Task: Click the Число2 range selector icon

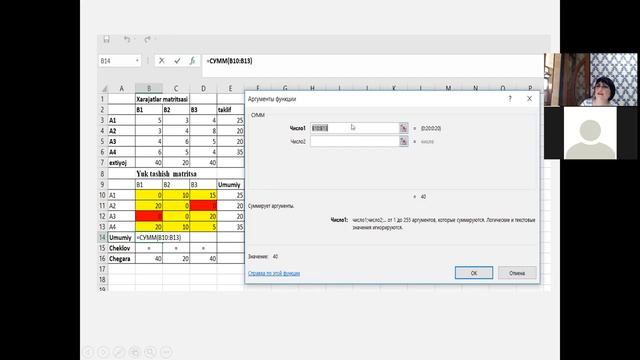Action: pos(403,142)
